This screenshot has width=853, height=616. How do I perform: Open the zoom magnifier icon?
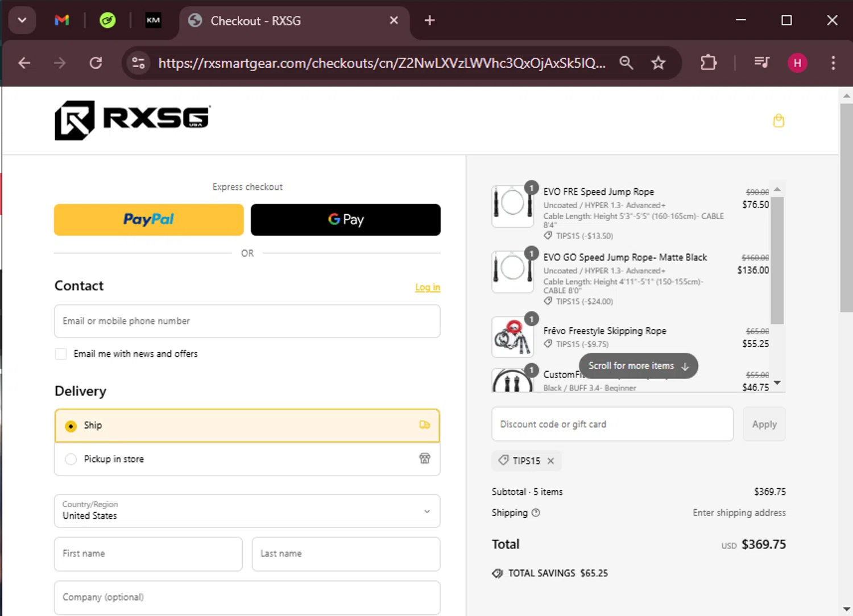pos(626,63)
